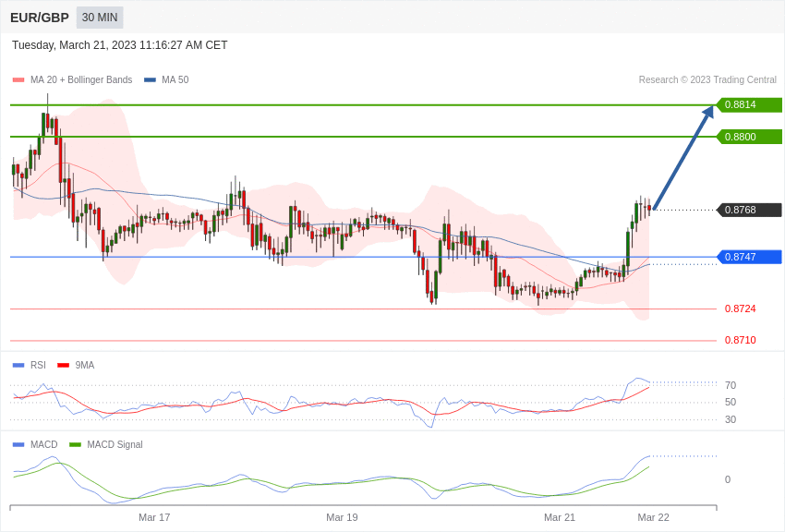The width and height of the screenshot is (785, 532).
Task: Click the 0.8710 support level label
Action: click(x=741, y=340)
